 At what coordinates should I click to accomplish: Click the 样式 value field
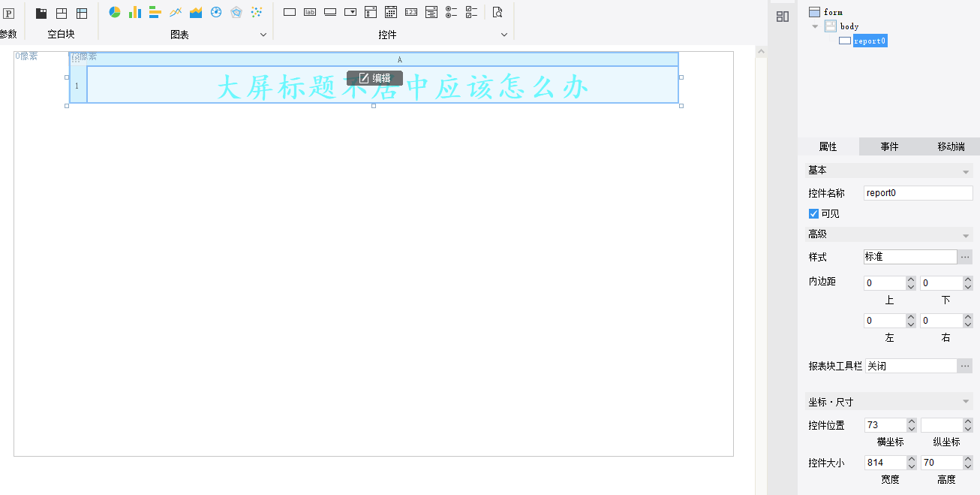910,257
